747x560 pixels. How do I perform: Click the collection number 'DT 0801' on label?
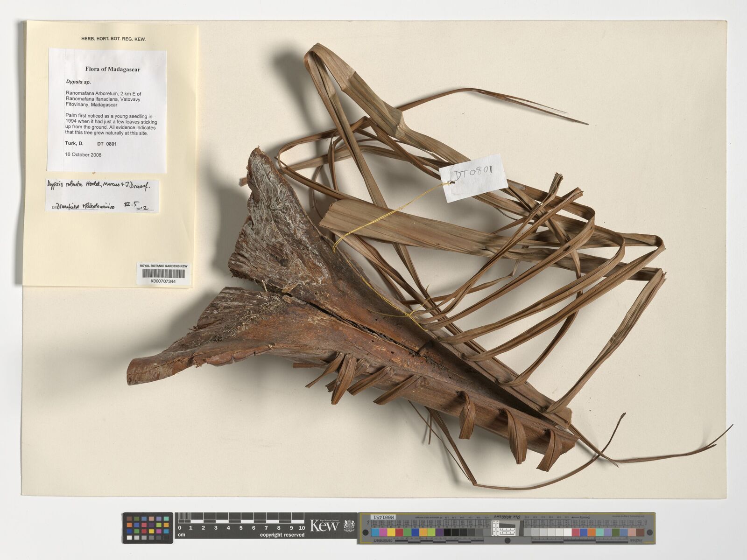[x=107, y=144]
